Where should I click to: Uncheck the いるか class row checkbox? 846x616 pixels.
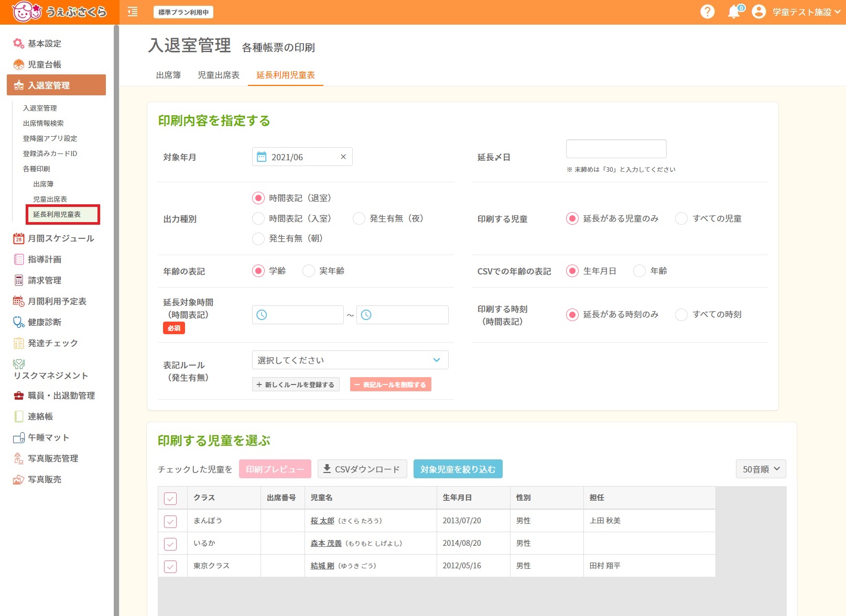click(170, 544)
